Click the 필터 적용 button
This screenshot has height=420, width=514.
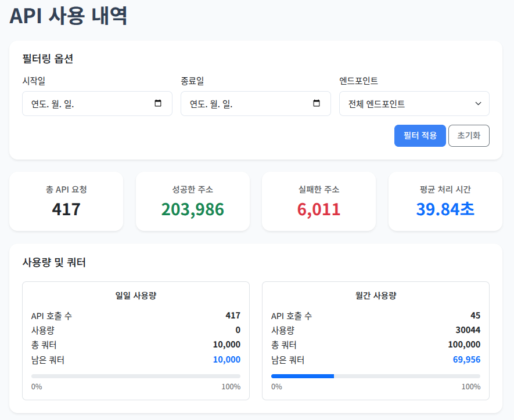click(x=420, y=136)
